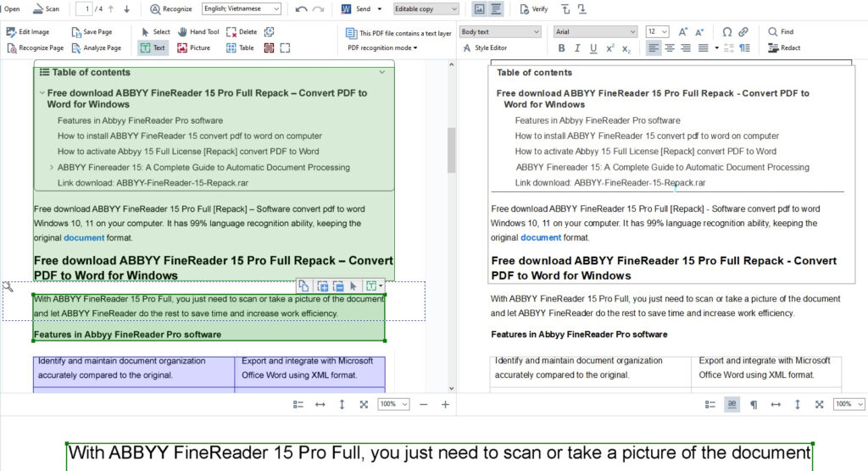
Task: Select the Table area tool
Action: coord(240,48)
